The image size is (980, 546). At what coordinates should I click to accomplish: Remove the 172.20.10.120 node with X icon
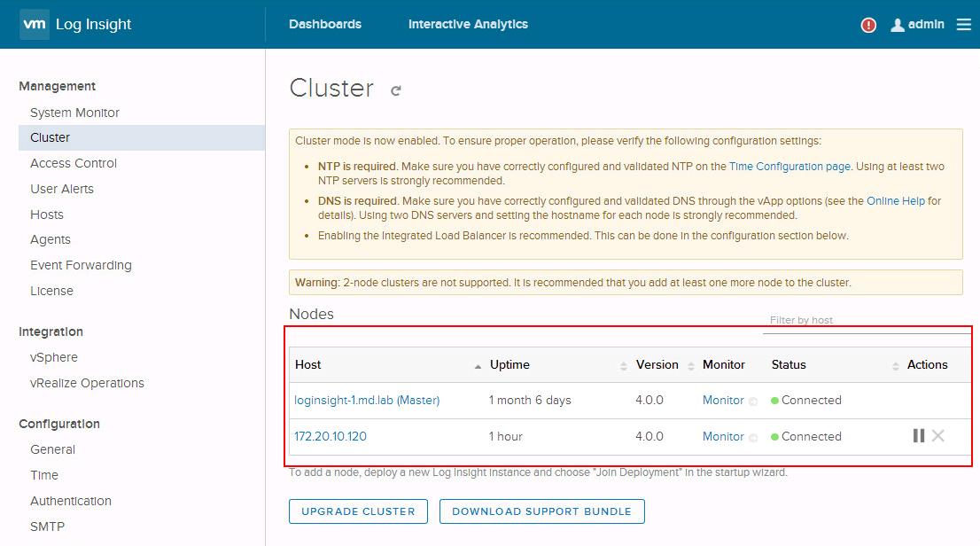tap(938, 436)
